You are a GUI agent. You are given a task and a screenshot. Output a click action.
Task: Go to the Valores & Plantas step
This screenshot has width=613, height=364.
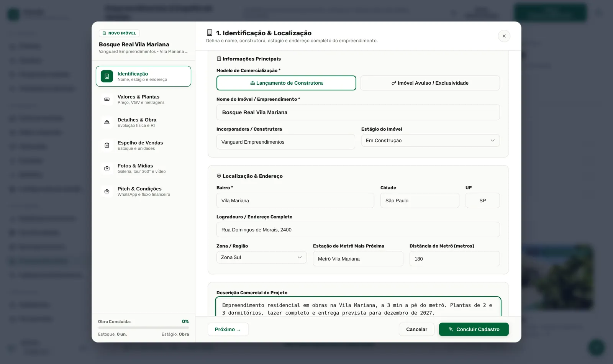coord(143,99)
